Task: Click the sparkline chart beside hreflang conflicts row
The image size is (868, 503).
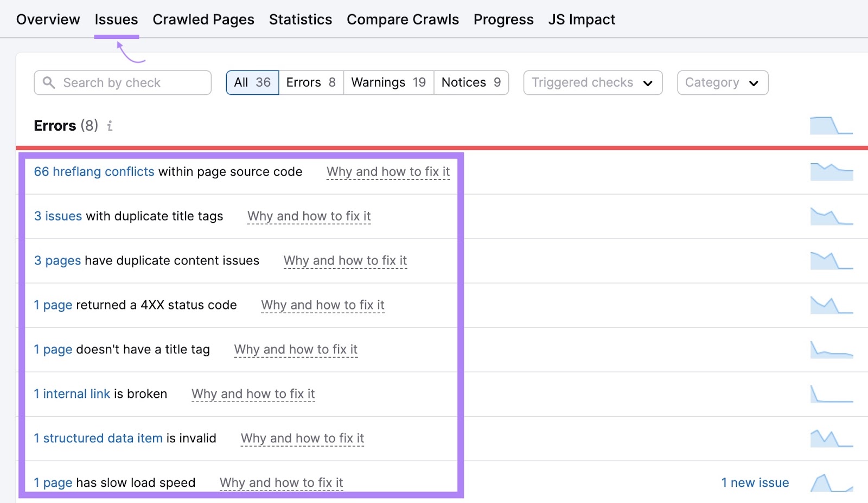Action: tap(831, 171)
